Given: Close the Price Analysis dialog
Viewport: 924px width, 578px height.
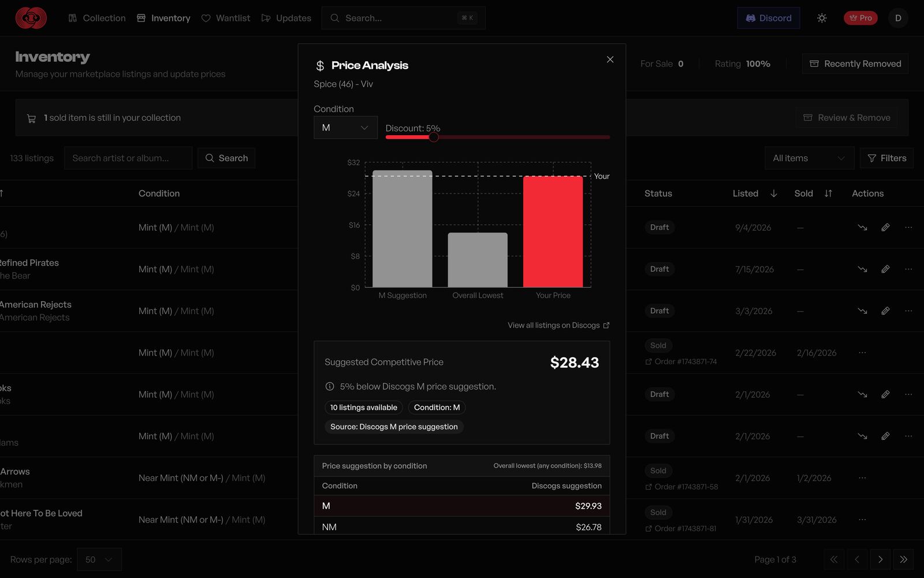Looking at the screenshot, I should pyautogui.click(x=610, y=60).
